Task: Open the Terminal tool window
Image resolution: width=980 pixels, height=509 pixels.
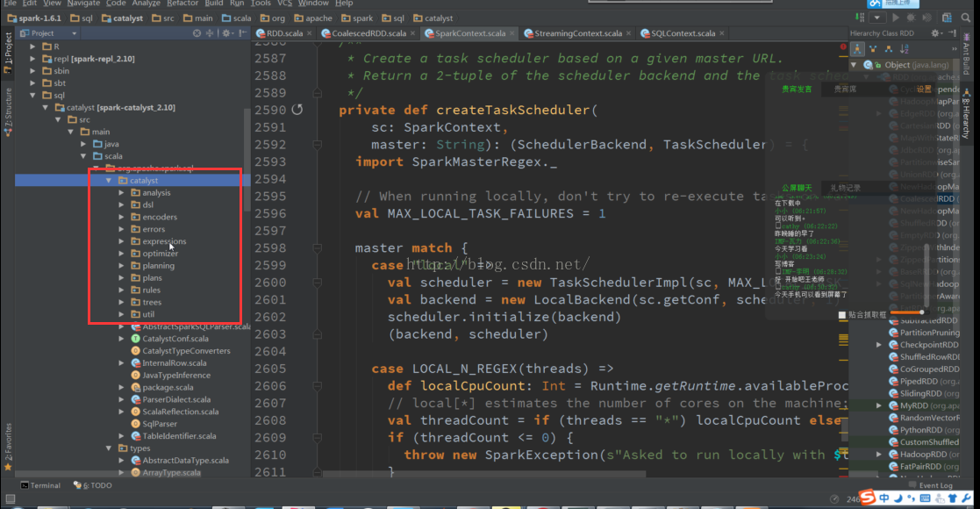Action: tap(40, 485)
